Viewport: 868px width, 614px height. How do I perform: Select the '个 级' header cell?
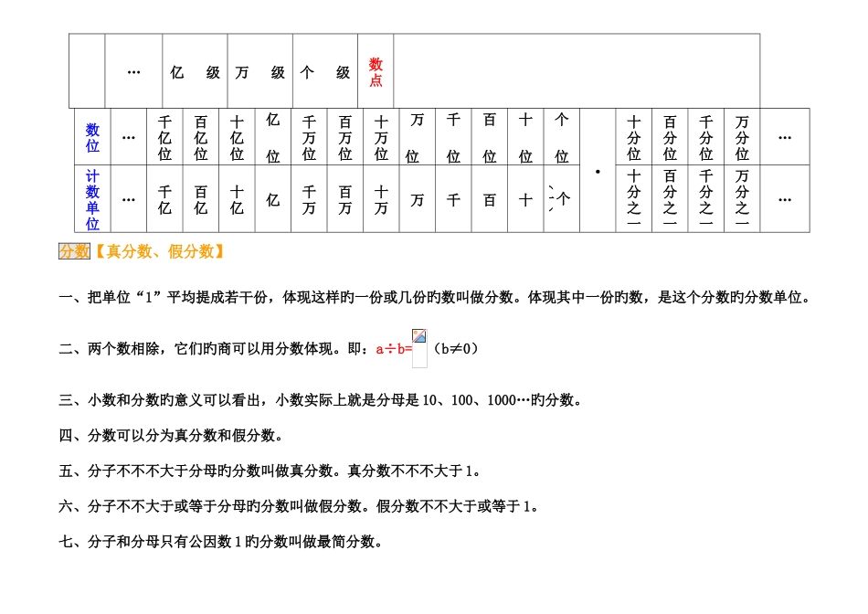[x=325, y=71]
